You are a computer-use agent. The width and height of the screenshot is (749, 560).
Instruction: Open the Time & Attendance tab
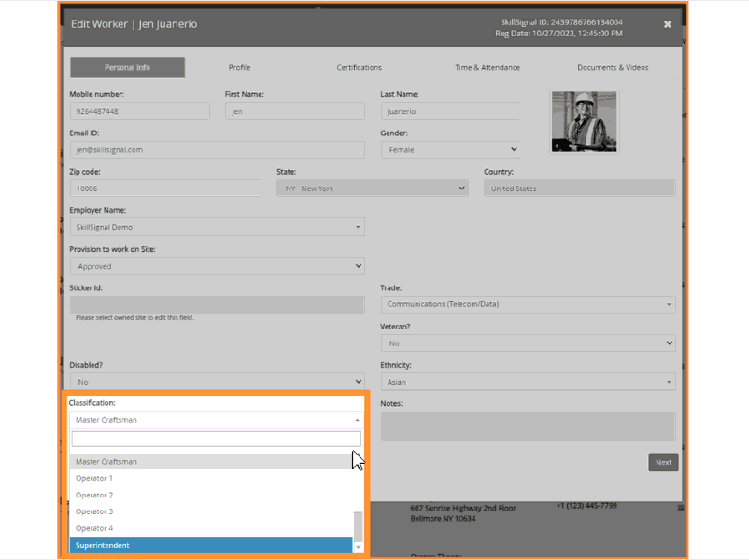pyautogui.click(x=488, y=68)
